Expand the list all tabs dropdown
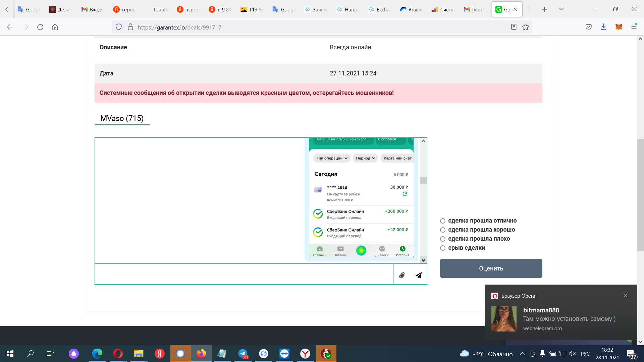This screenshot has width=644, height=362. pyautogui.click(x=561, y=9)
